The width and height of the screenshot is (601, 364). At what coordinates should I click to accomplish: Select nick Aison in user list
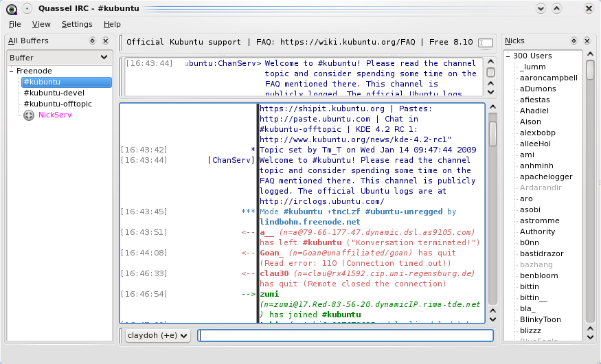tap(530, 122)
